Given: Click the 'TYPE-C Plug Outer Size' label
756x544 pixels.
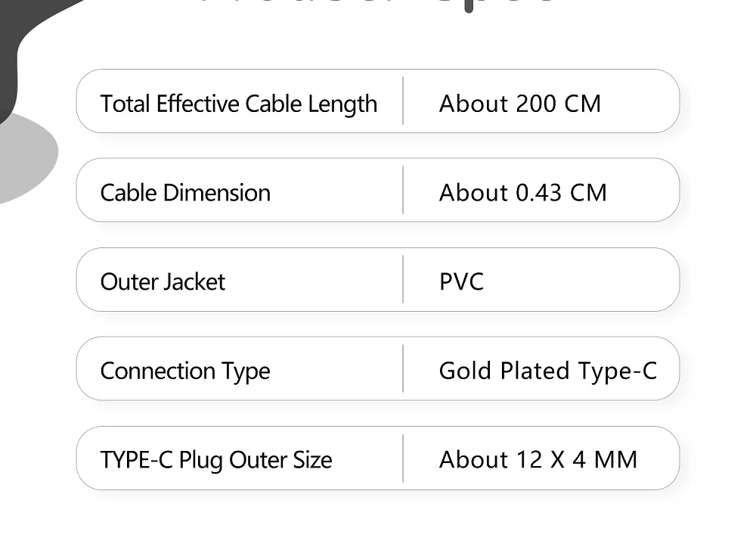Looking at the screenshot, I should (216, 460).
